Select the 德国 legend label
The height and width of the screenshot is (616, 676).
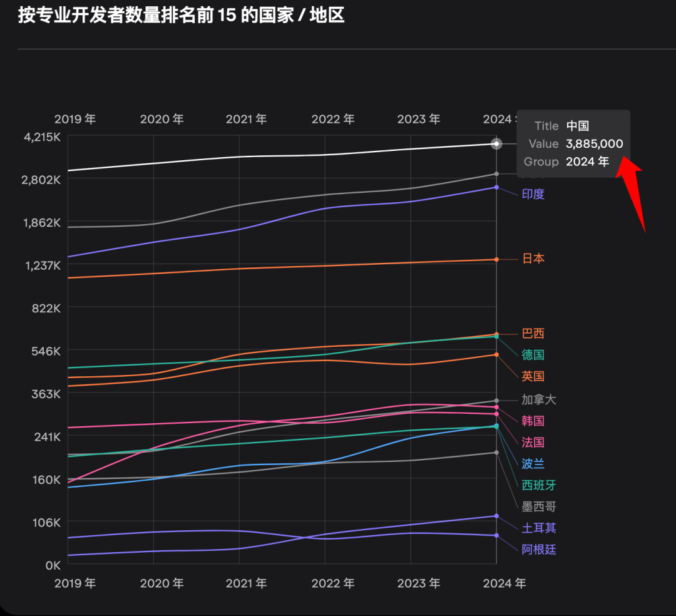[x=533, y=355]
